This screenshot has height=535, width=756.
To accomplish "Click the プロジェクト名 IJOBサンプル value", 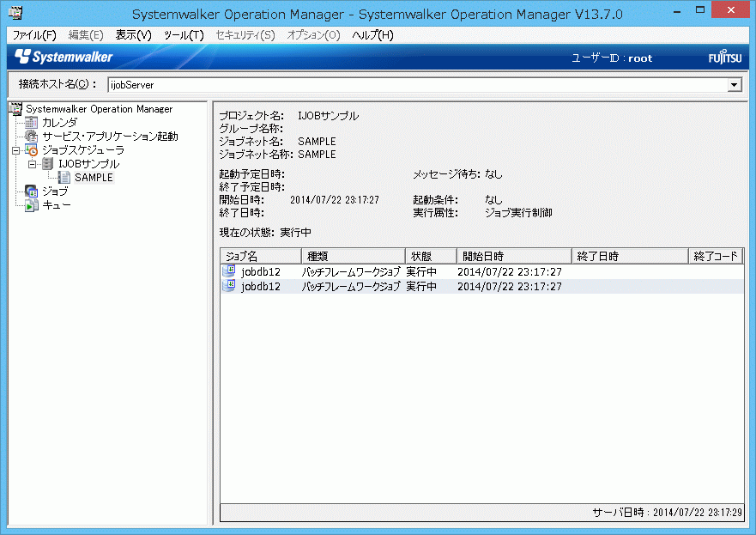I will 329,116.
